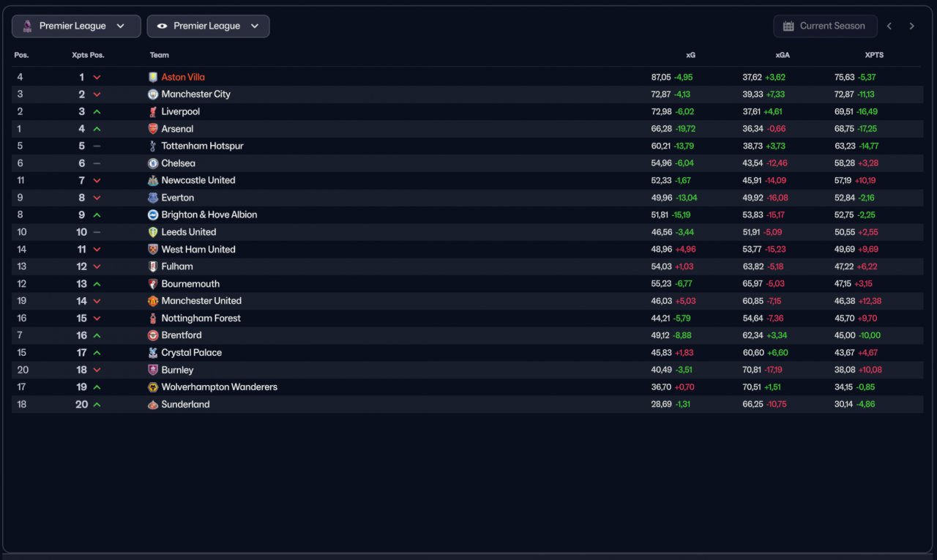Click the Nottingham Forest club crest
Viewport: 937px width, 560px height.
tap(153, 318)
